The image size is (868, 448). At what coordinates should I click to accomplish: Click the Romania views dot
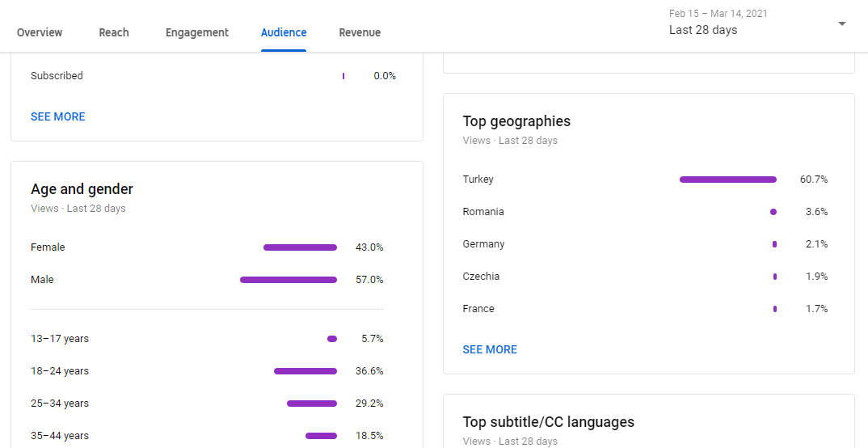click(x=773, y=212)
